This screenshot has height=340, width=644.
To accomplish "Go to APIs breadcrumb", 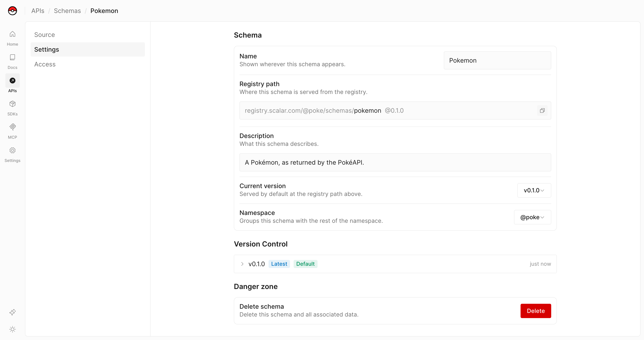I will click(38, 11).
